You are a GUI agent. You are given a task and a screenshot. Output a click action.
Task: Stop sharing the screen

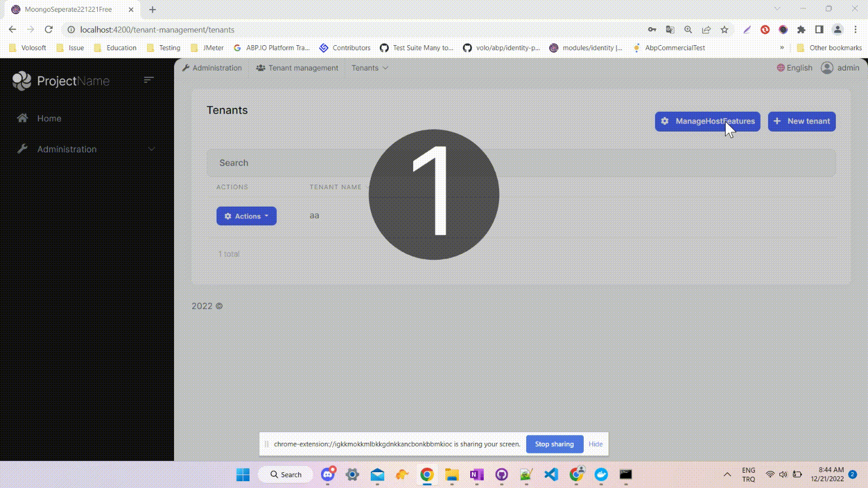(554, 444)
